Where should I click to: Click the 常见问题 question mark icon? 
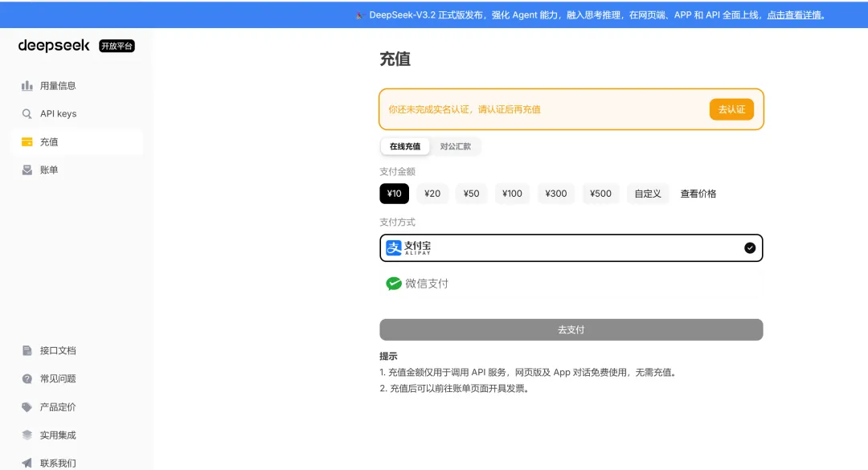click(27, 378)
